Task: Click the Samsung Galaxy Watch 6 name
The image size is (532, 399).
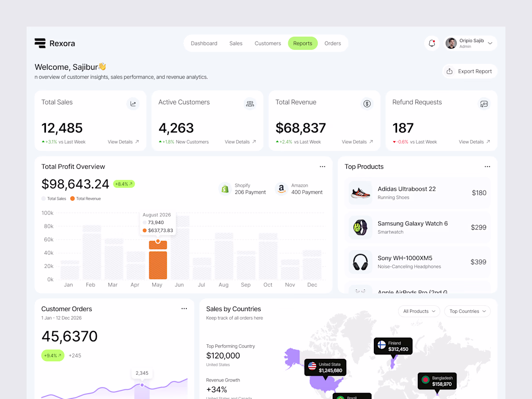Action: coord(413,223)
